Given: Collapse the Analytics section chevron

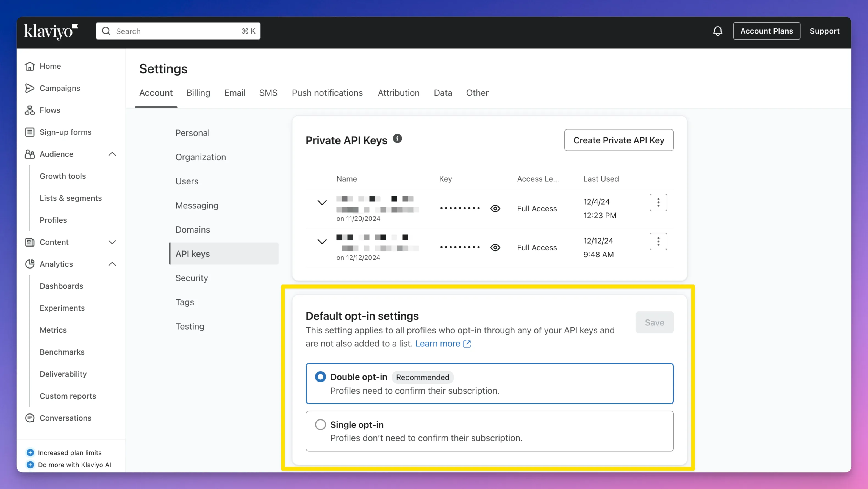Looking at the screenshot, I should [x=112, y=264].
